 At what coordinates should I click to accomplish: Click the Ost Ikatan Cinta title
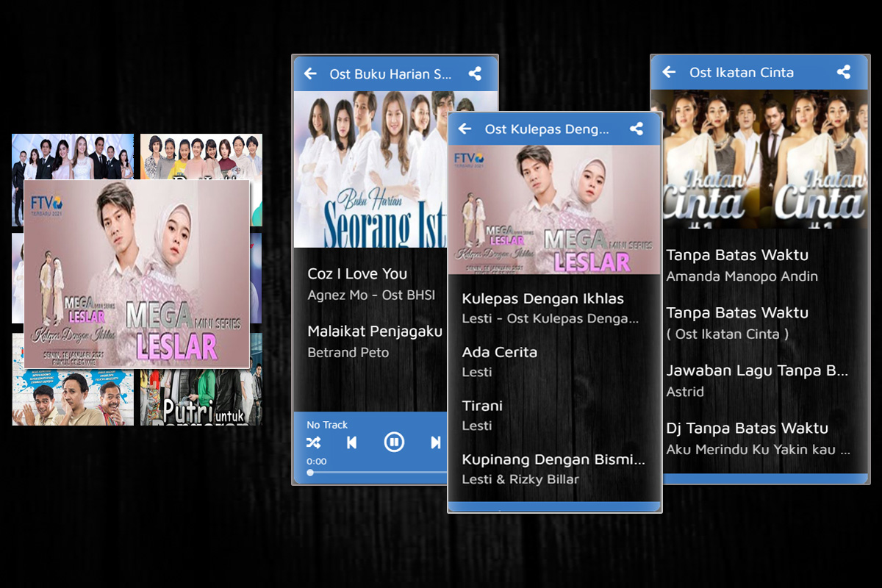(742, 72)
